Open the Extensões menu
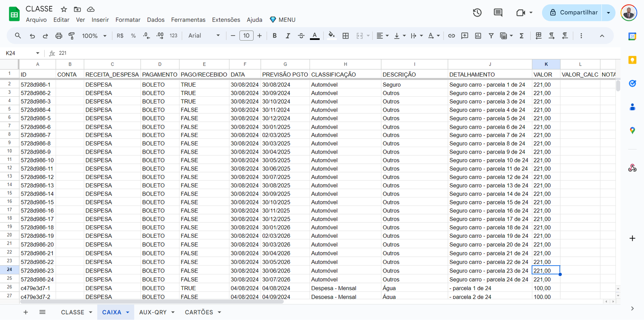Screen dimensions: 644x320 point(226,20)
